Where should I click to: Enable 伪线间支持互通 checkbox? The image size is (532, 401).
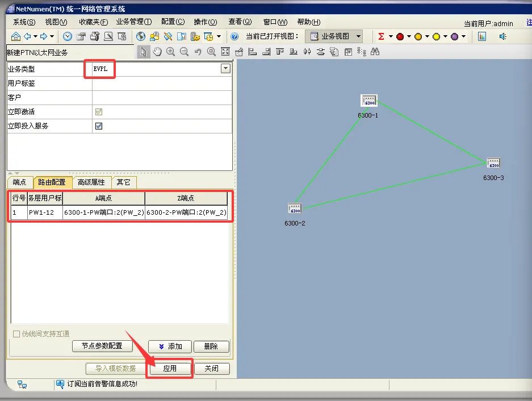point(16,334)
